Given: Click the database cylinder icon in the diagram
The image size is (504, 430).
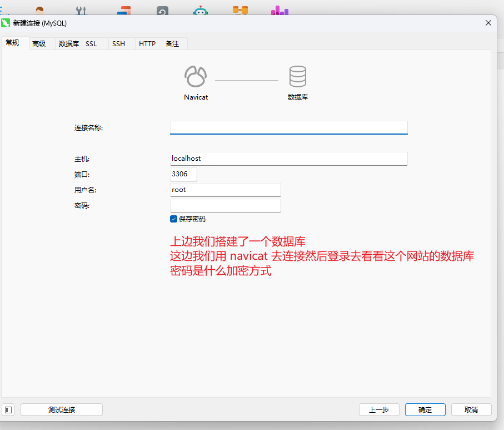Looking at the screenshot, I should click(x=298, y=77).
